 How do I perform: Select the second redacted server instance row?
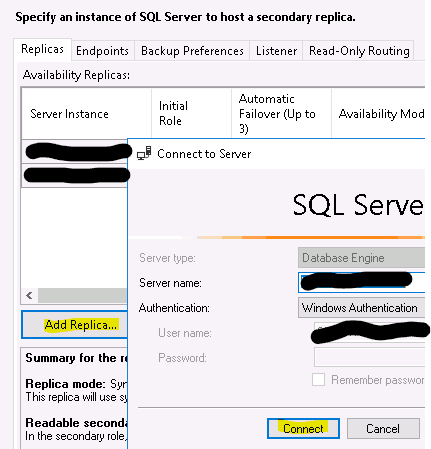click(75, 175)
